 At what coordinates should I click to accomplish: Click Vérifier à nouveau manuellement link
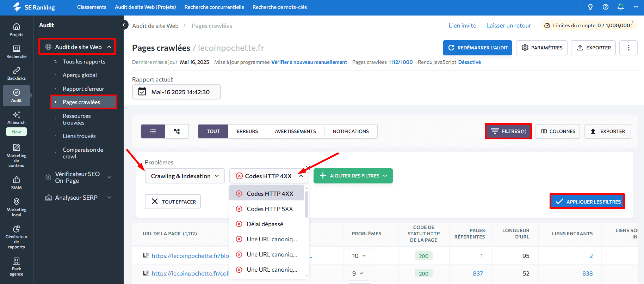[x=309, y=62]
